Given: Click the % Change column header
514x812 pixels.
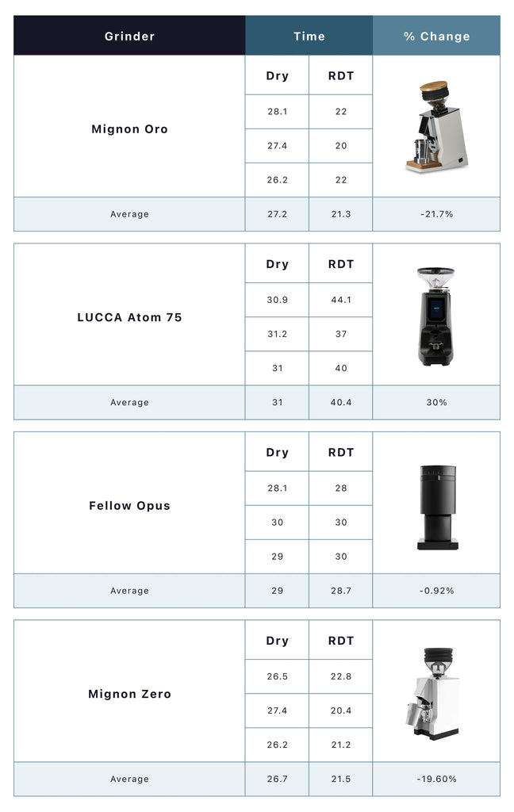Looking at the screenshot, I should [x=436, y=36].
